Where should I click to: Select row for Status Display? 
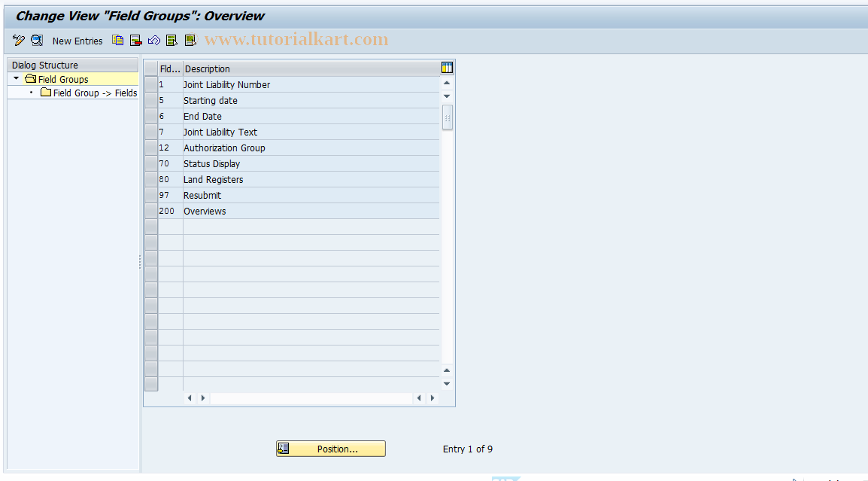click(x=150, y=163)
